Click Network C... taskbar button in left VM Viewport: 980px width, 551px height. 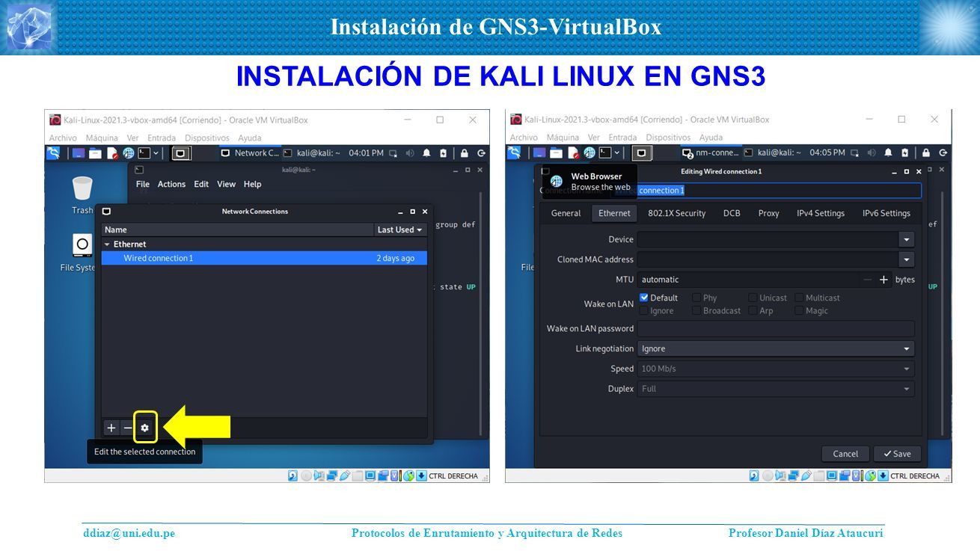250,153
